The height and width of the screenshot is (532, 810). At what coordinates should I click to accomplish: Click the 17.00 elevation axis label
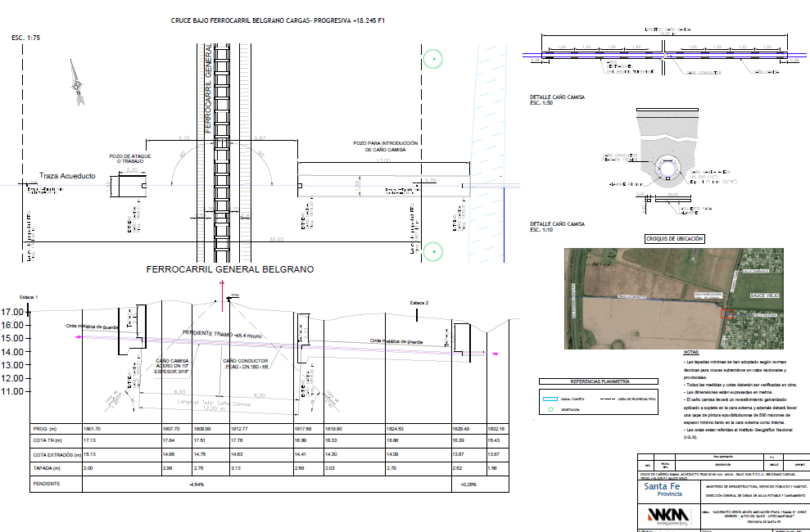point(12,312)
